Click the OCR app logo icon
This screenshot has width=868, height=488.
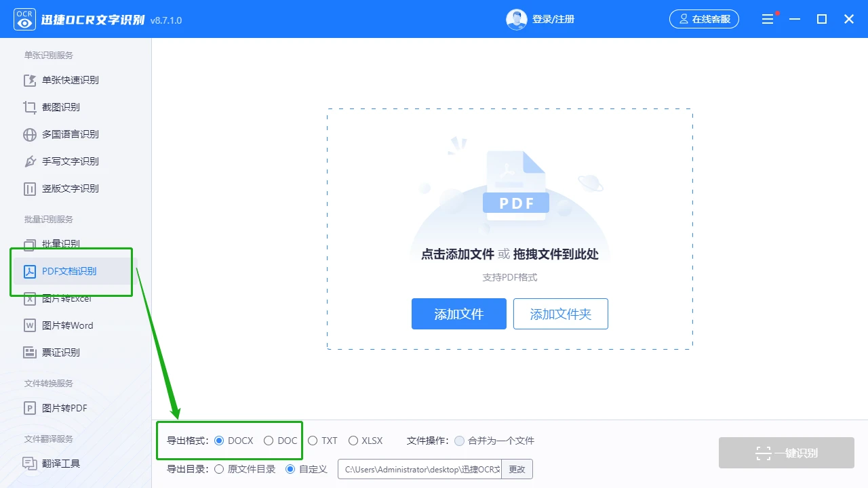[25, 19]
